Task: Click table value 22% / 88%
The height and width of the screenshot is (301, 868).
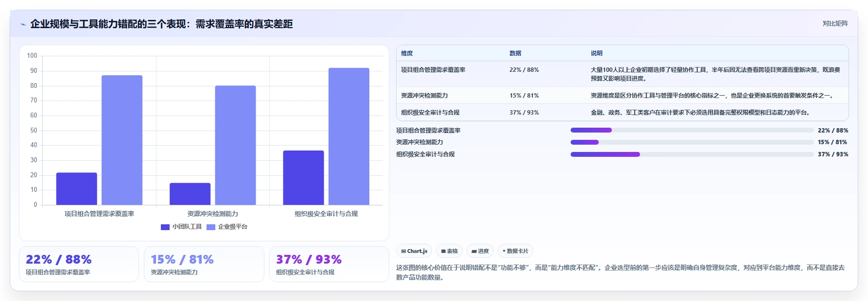Action: coord(524,70)
